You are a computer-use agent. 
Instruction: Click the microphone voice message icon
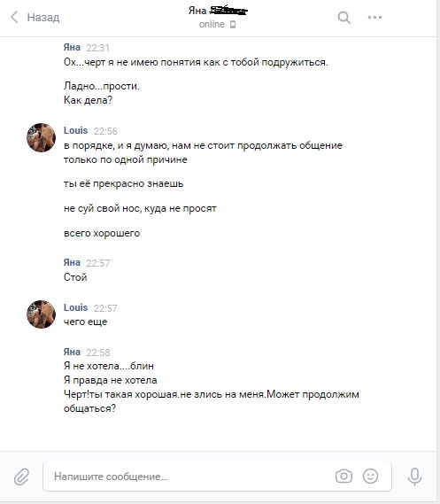(414, 477)
